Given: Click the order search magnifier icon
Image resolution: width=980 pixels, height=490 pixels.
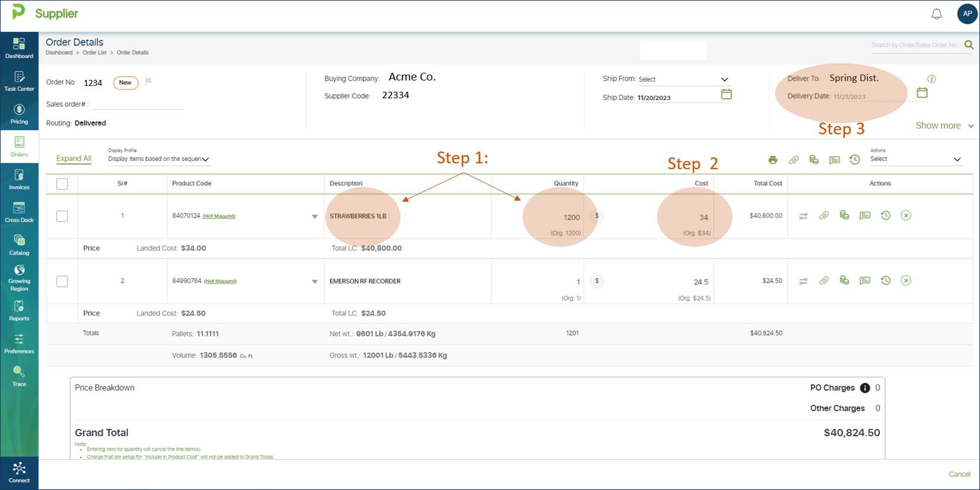Looking at the screenshot, I should coord(969,44).
